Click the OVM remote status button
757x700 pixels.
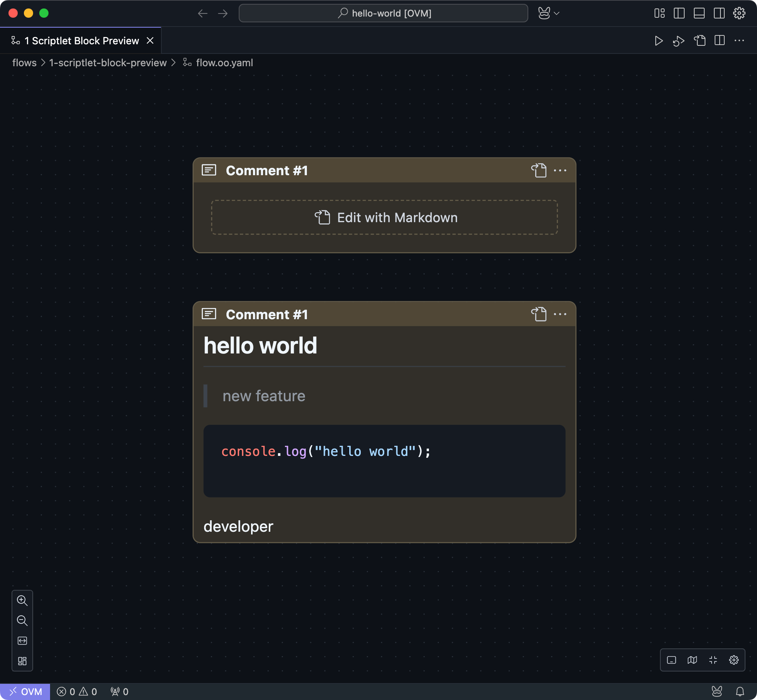coord(25,692)
